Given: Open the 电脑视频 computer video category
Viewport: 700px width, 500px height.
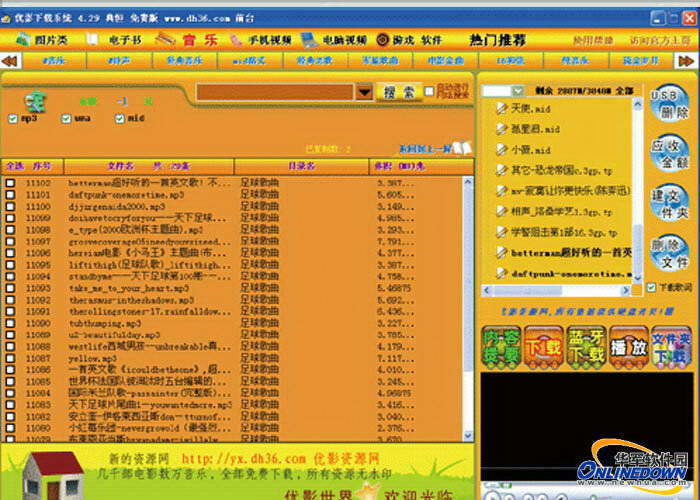Looking at the screenshot, I should pyautogui.click(x=334, y=40).
